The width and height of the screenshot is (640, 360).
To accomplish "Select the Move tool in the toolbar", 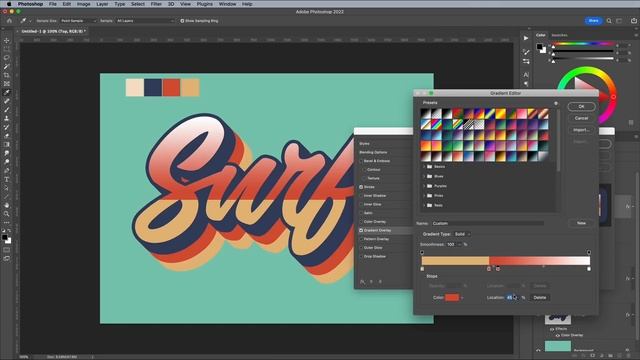I will 7,40.
